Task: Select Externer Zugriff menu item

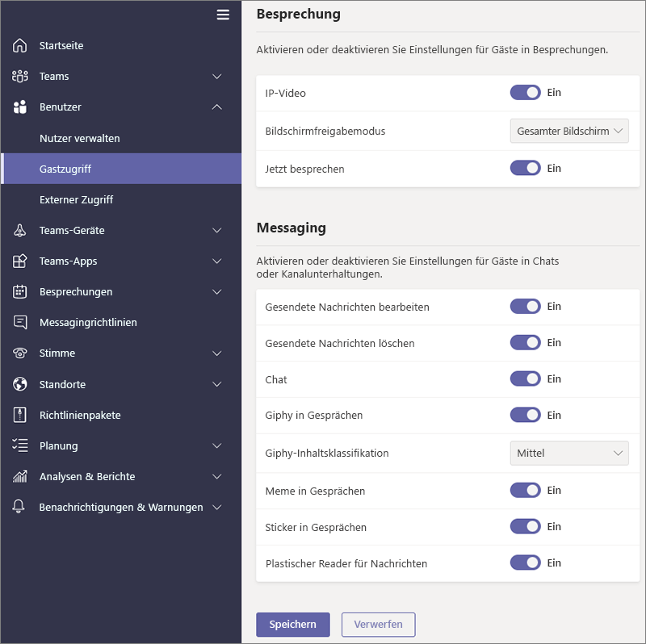Action: (x=76, y=200)
